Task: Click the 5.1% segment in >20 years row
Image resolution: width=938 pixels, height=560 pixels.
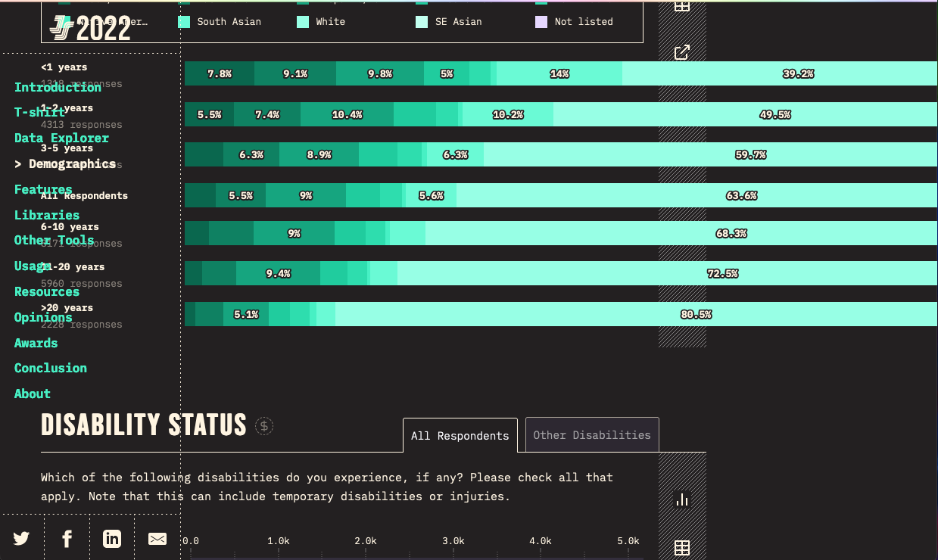Action: (245, 314)
